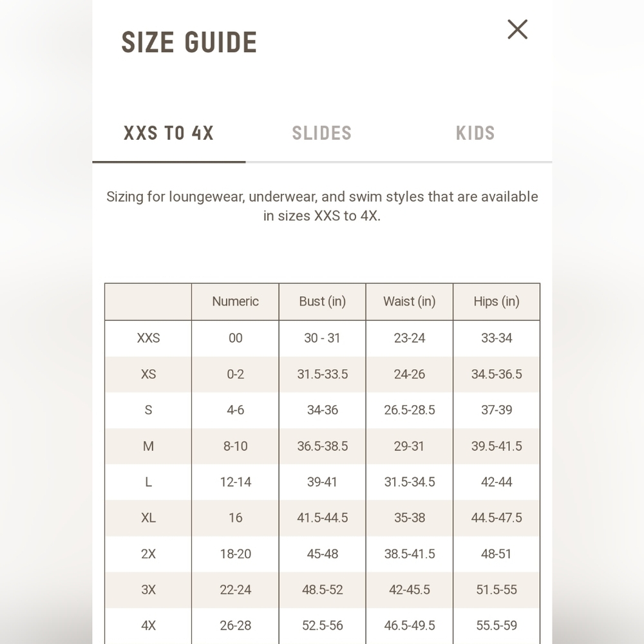
Task: Click the 31.5-34.5 waist measurement cell
Action: coord(410,482)
